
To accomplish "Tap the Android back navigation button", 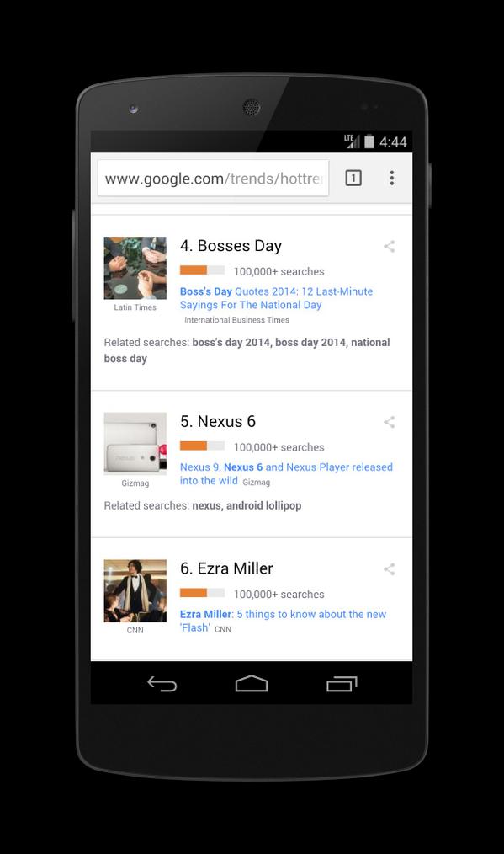I will point(162,684).
